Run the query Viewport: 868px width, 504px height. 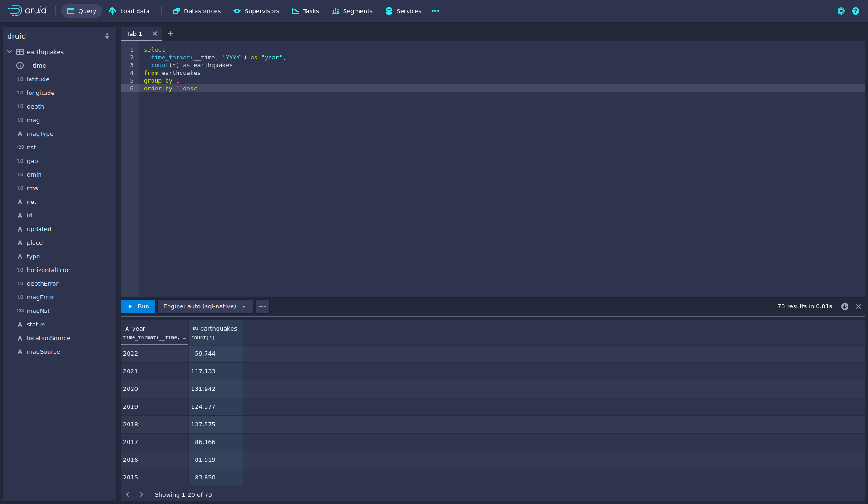138,306
